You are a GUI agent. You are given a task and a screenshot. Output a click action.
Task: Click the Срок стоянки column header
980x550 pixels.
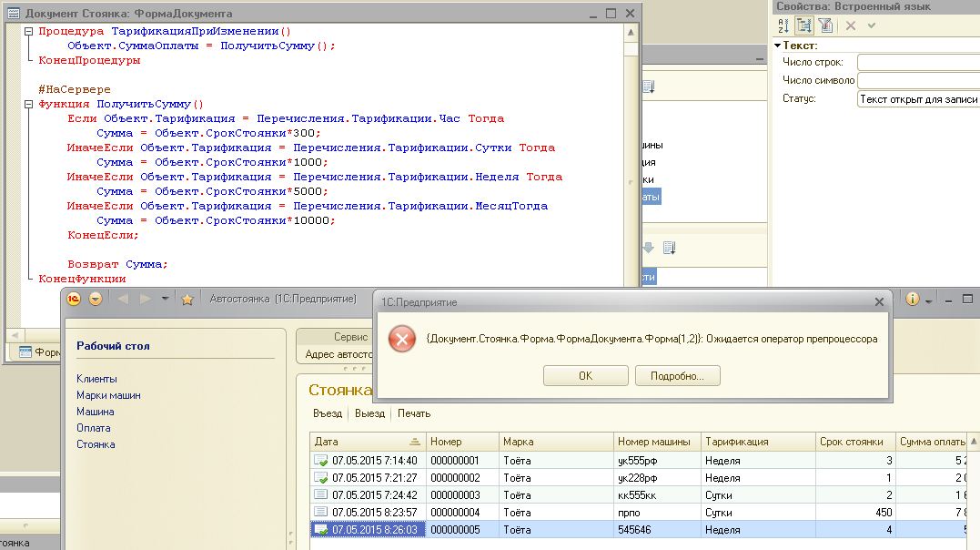(855, 442)
